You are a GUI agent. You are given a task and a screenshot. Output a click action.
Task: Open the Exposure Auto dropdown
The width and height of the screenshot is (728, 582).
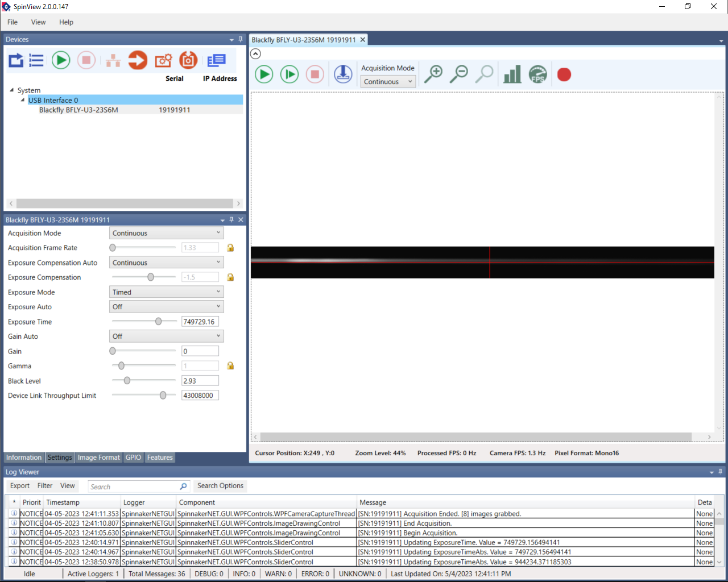pos(166,307)
